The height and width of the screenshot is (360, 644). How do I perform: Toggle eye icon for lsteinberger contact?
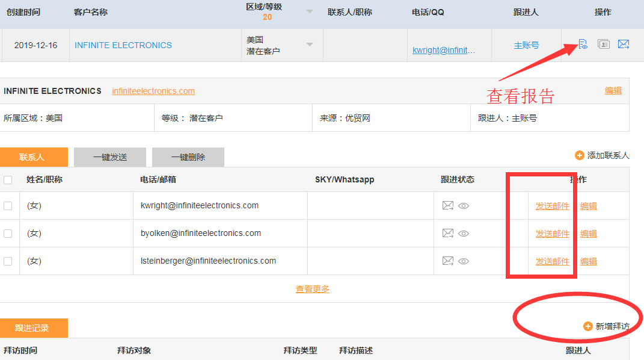click(x=464, y=261)
